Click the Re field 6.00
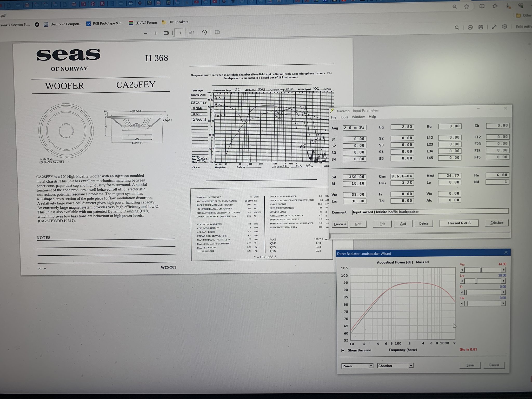Viewport: 532px width, 399px height. click(497, 175)
